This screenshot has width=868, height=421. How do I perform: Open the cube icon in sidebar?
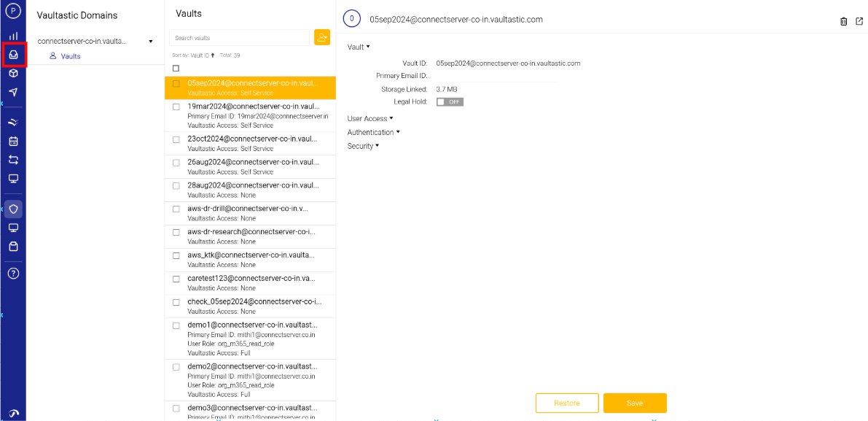[13, 73]
